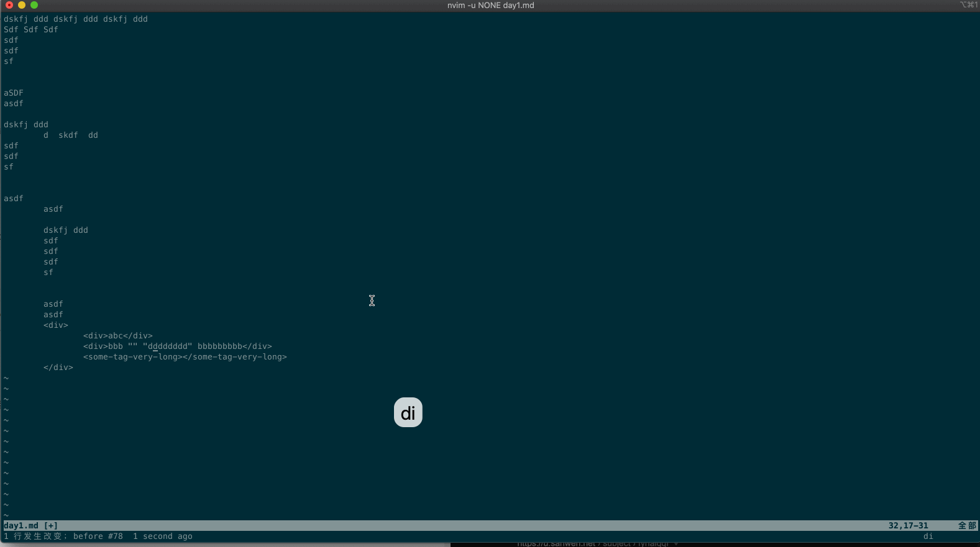The width and height of the screenshot is (980, 547).
Task: Click the 'aSDF' line
Action: (14, 93)
